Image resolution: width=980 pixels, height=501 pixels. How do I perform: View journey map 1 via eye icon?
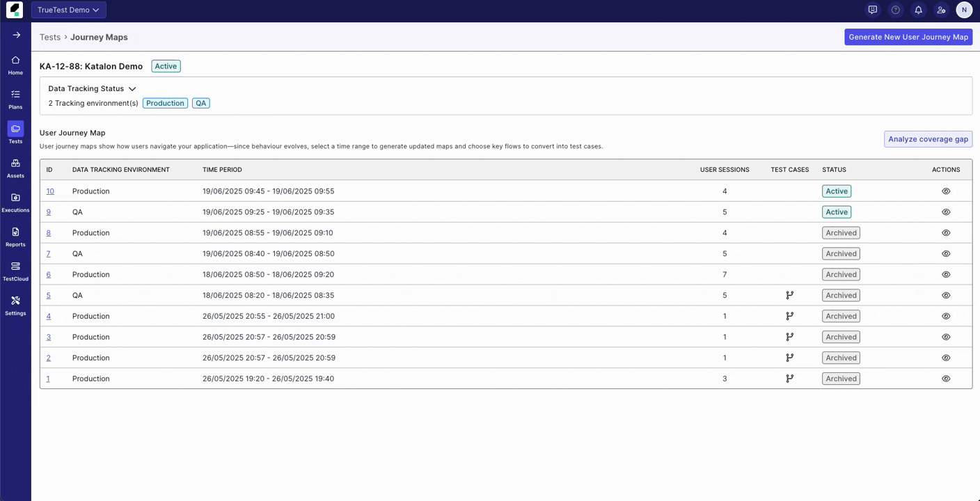point(946,379)
